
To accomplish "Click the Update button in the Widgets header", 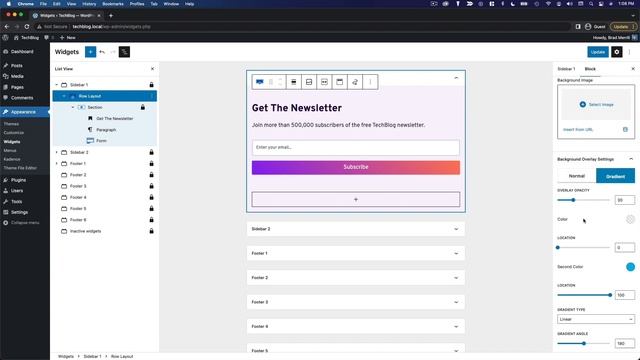I will (x=598, y=52).
